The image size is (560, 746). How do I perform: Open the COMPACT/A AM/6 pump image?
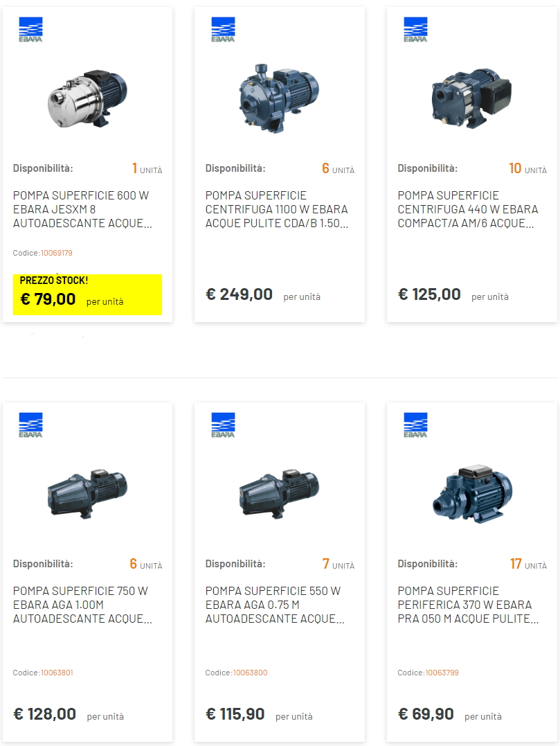click(471, 98)
